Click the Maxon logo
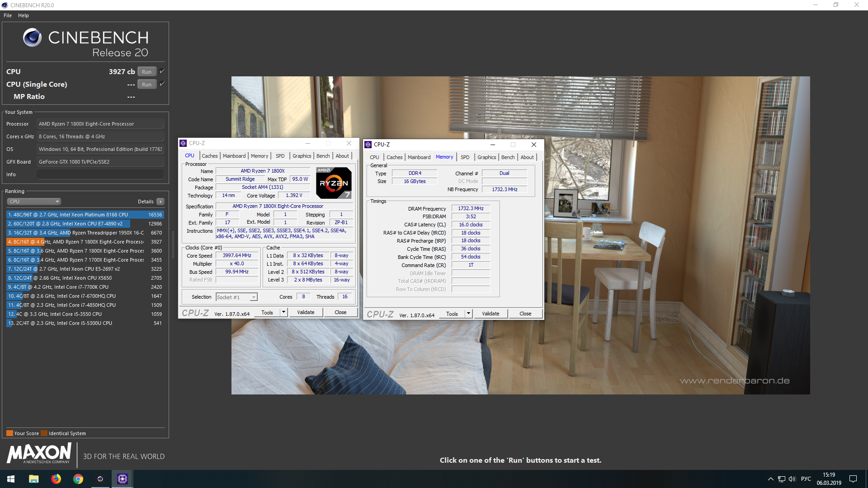 tap(39, 453)
